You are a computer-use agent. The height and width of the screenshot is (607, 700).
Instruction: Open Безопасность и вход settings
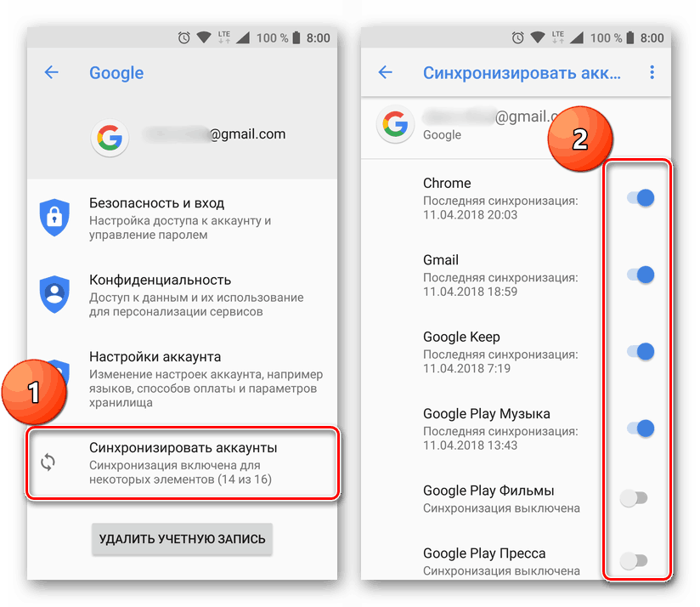(x=182, y=218)
